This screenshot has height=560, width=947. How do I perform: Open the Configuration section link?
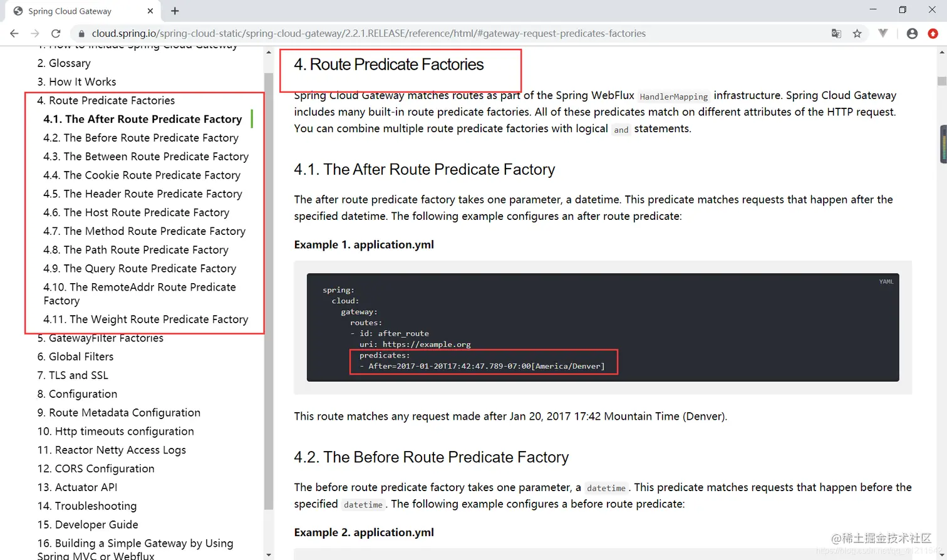click(x=77, y=394)
